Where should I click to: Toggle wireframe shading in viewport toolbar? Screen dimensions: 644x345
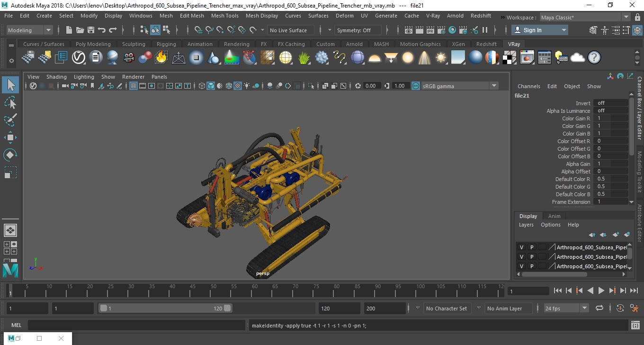[202, 86]
